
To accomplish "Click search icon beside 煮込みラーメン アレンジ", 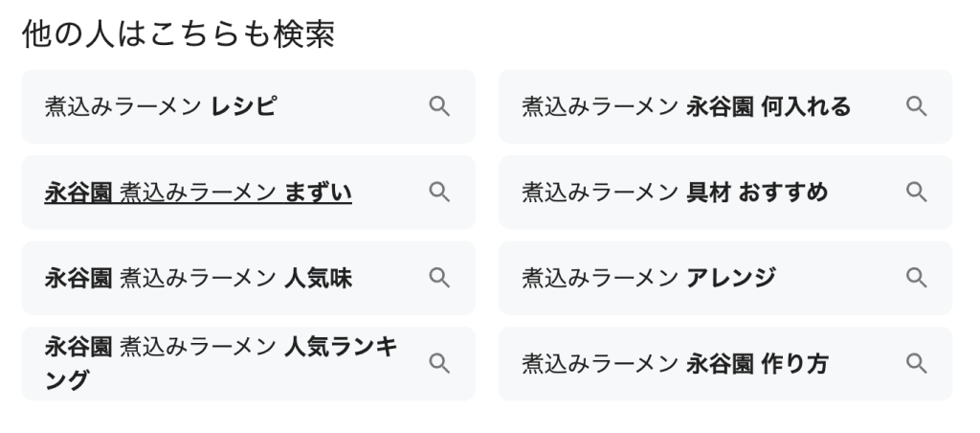I will [916, 278].
